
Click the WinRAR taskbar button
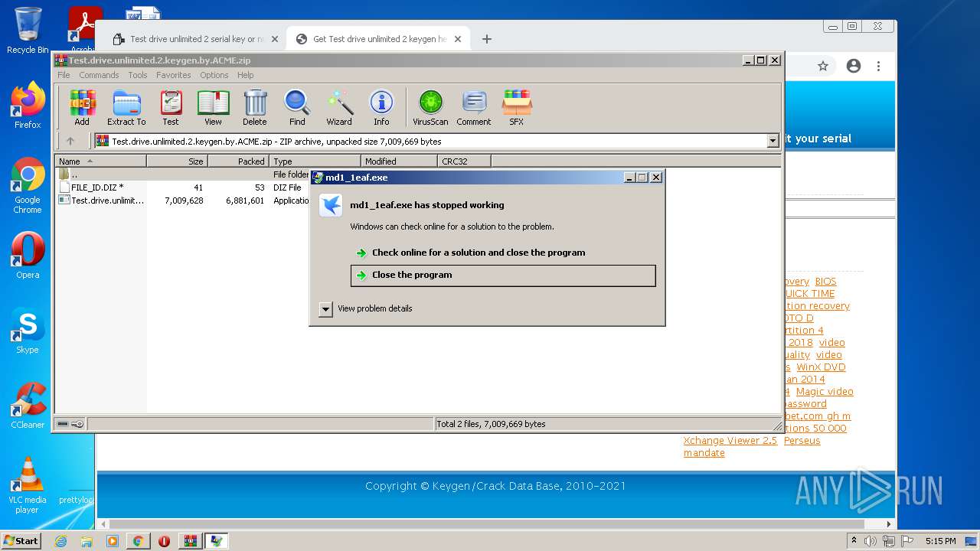pyautogui.click(x=190, y=541)
